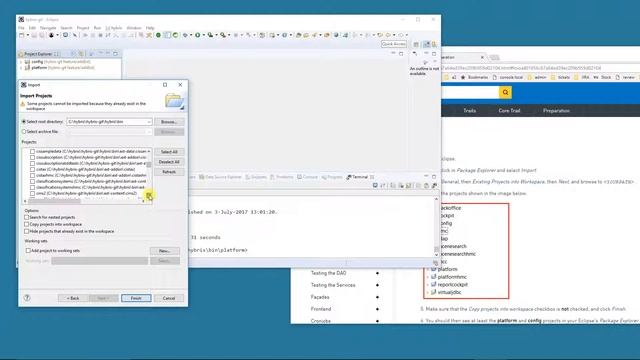This screenshot has height=360, width=640.
Task: Click the Save All icon in Eclipse toolbar
Action: pyautogui.click(x=41, y=36)
